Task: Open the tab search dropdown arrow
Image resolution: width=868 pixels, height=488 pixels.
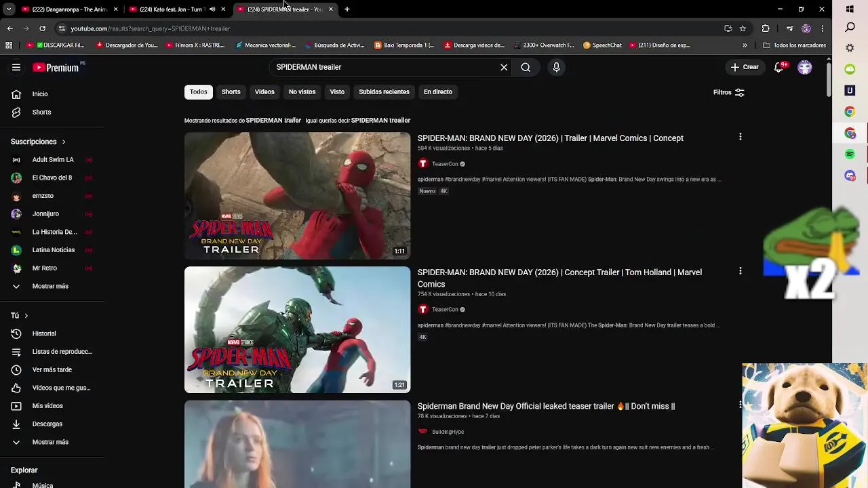Action: click(9, 9)
